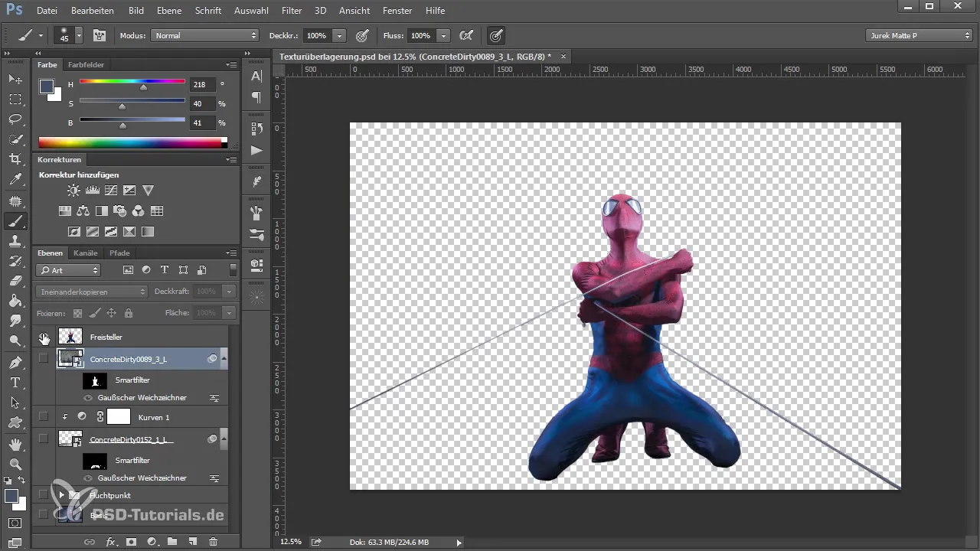
Task: Select the Kurven 1 layer name
Action: point(154,417)
